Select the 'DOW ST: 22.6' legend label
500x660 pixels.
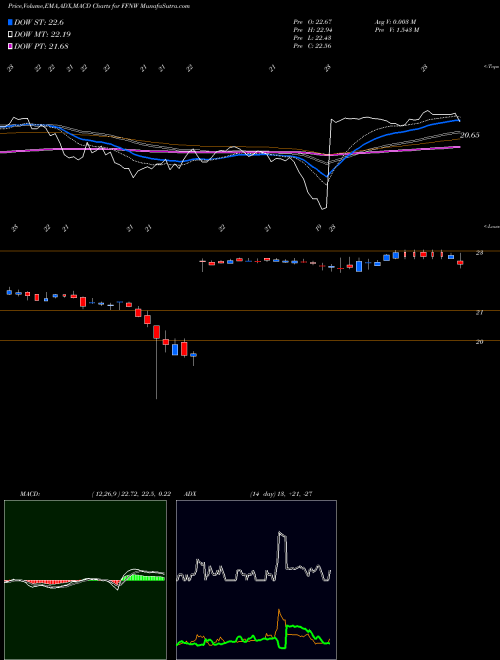(x=39, y=22)
